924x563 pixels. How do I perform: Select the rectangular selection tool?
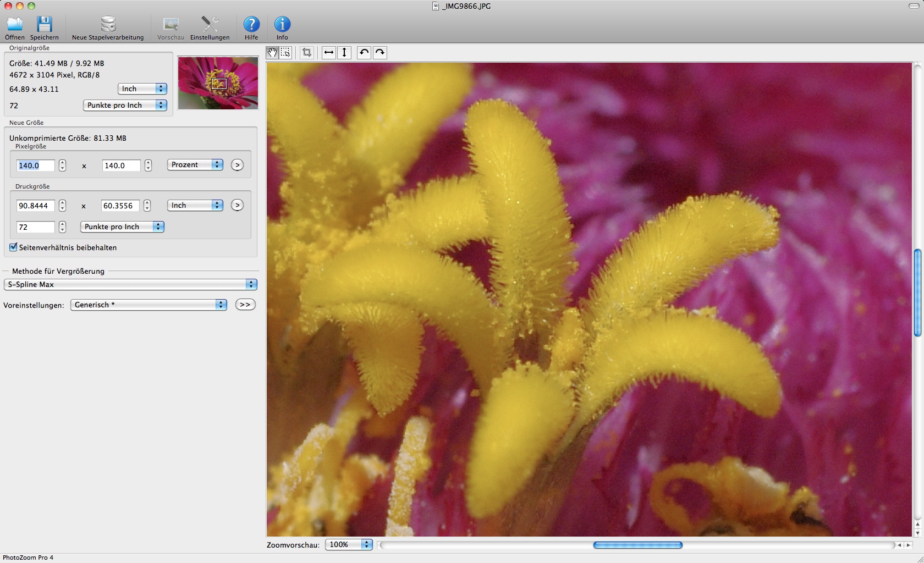(x=285, y=52)
